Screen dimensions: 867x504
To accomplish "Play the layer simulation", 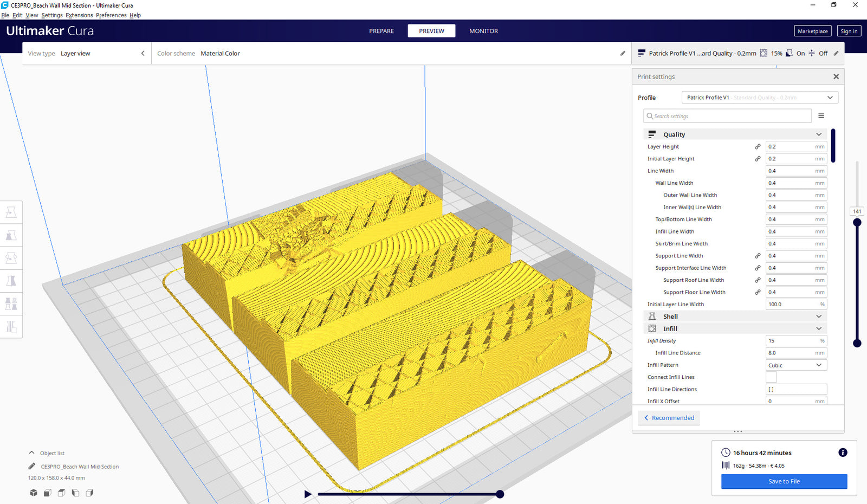I will pyautogui.click(x=308, y=494).
